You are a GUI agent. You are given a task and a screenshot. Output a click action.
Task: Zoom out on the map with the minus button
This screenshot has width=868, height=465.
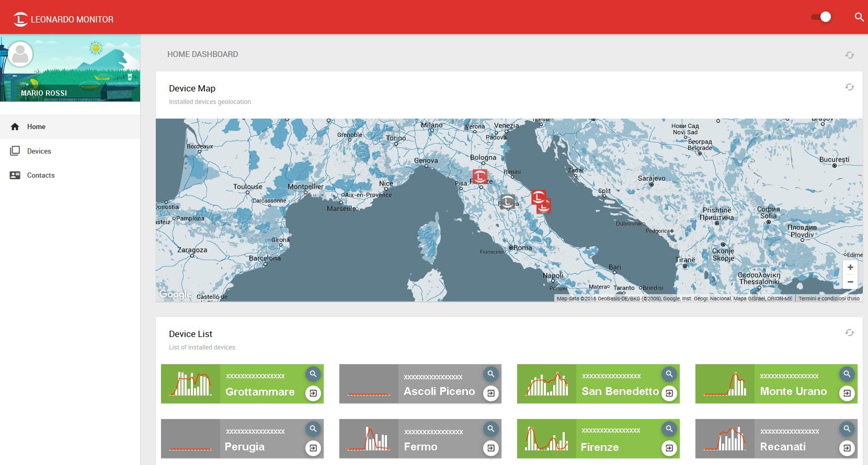tap(850, 282)
